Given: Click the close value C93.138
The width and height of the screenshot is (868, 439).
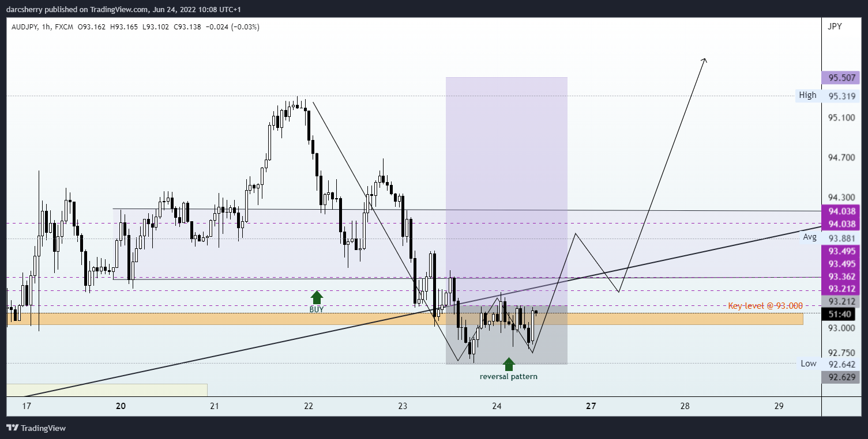Looking at the screenshot, I should click(x=187, y=27).
